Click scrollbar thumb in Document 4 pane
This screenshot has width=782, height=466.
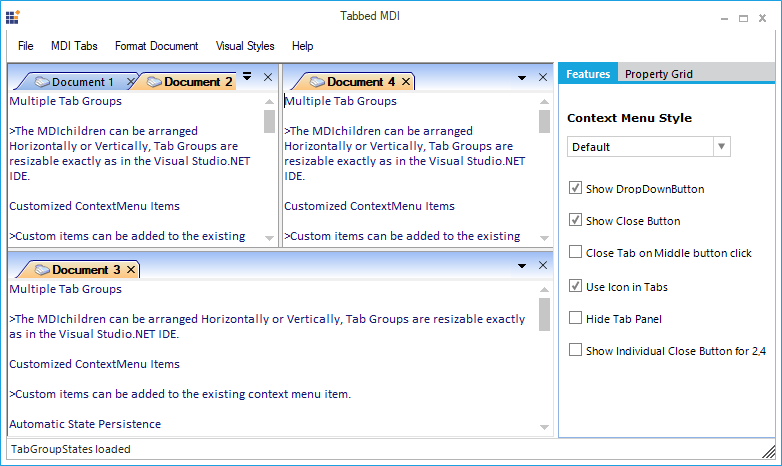coord(545,121)
